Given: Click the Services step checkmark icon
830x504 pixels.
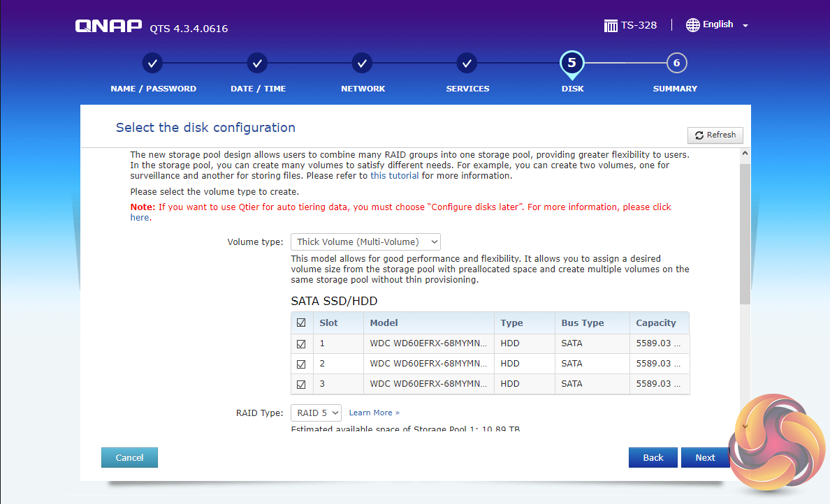Looking at the screenshot, I should pyautogui.click(x=467, y=64).
